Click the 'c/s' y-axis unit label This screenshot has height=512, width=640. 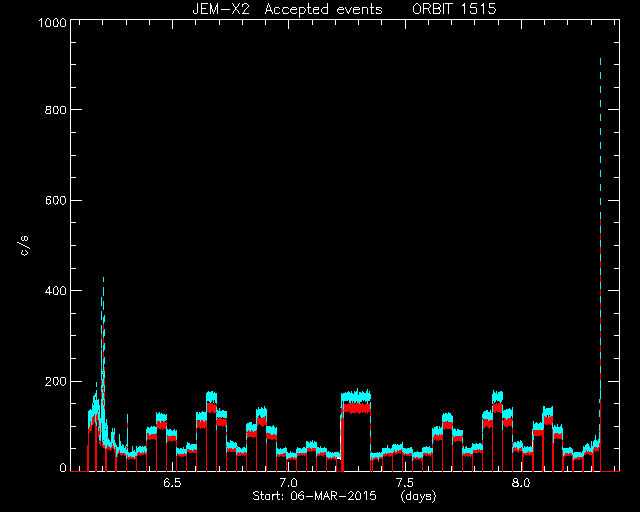[24, 246]
